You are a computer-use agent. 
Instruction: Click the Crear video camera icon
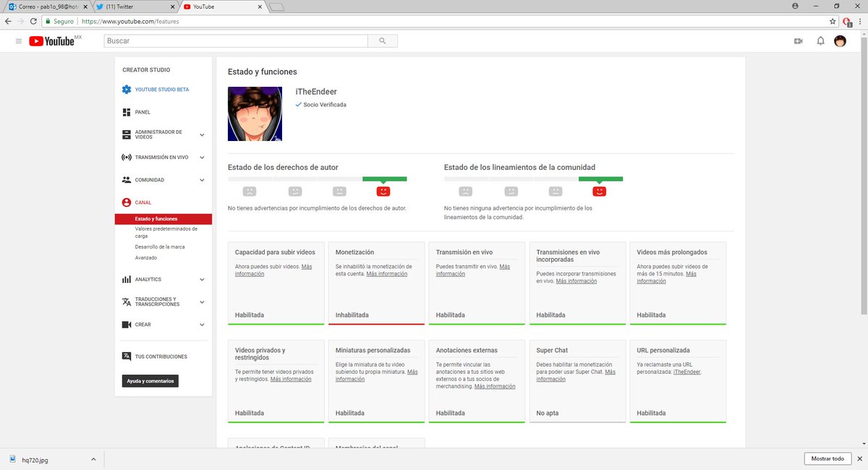(x=127, y=325)
